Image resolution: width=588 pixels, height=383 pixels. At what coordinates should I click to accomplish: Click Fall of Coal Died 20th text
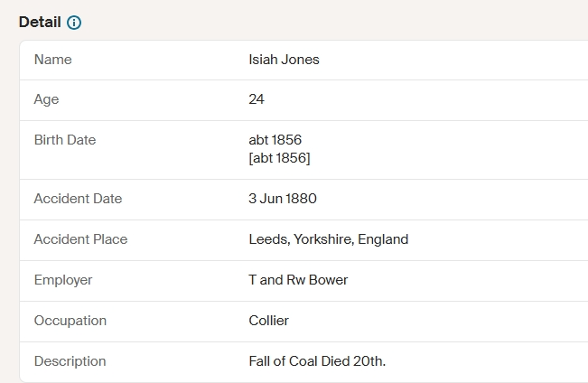pyautogui.click(x=317, y=361)
